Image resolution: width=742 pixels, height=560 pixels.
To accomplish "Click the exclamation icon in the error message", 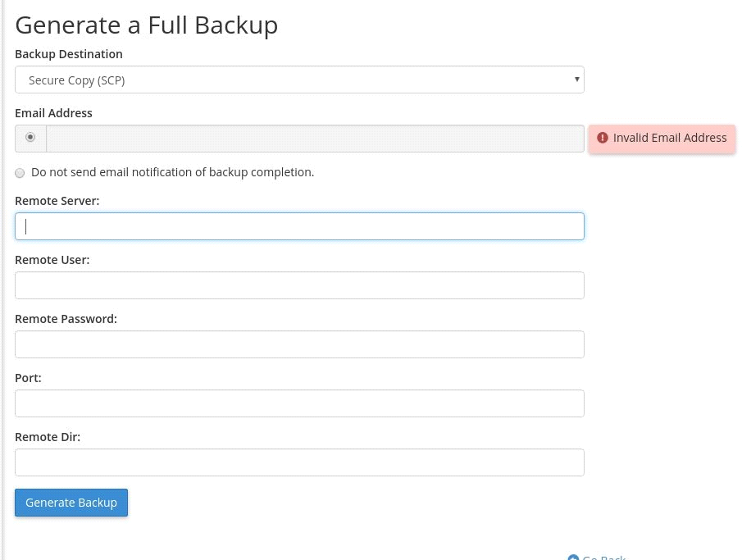I will [603, 138].
